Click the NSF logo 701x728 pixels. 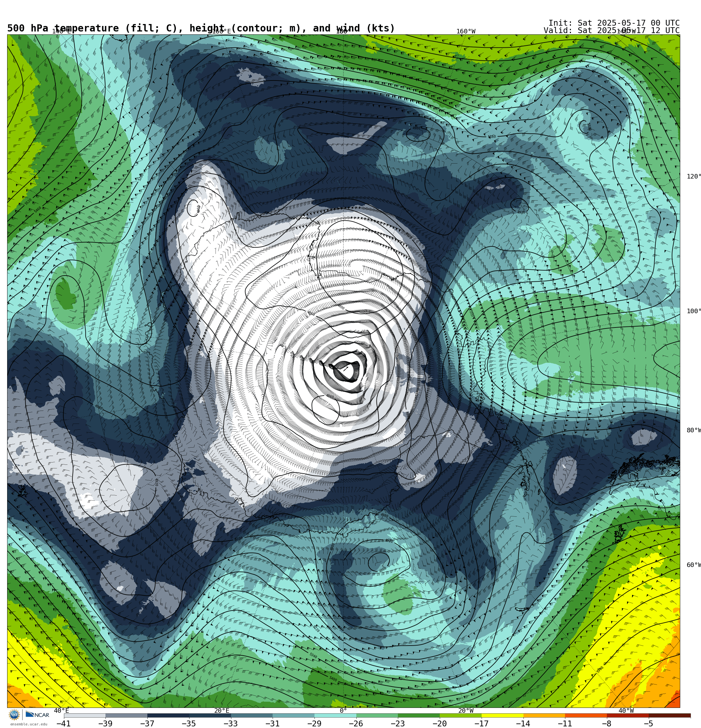tap(14, 715)
